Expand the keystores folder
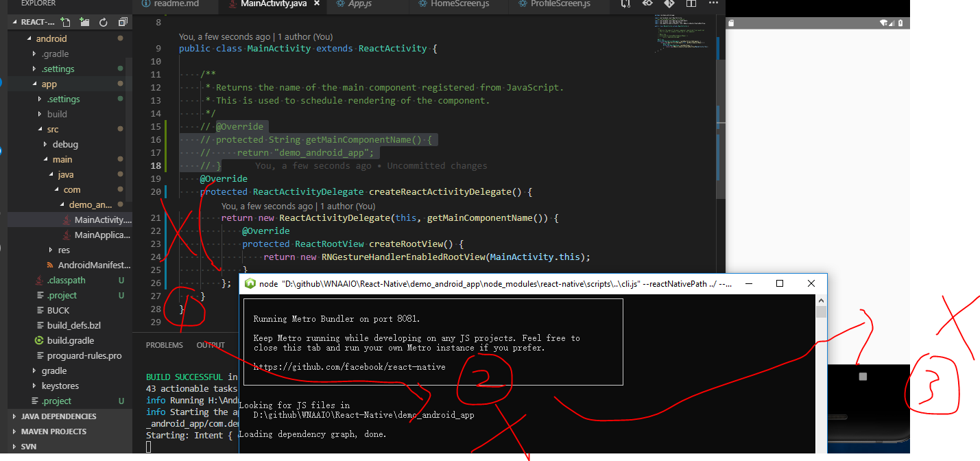This screenshot has width=980, height=461. (34, 386)
